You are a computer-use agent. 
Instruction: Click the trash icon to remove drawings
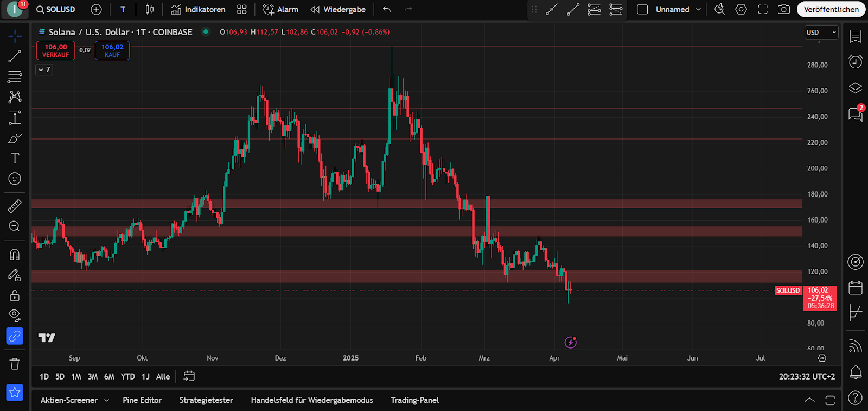15,364
